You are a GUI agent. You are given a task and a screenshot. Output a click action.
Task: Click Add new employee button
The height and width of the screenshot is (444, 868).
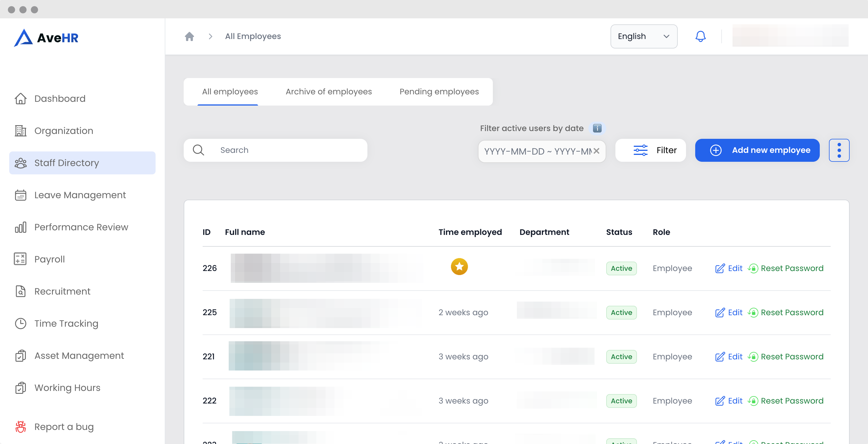point(757,150)
